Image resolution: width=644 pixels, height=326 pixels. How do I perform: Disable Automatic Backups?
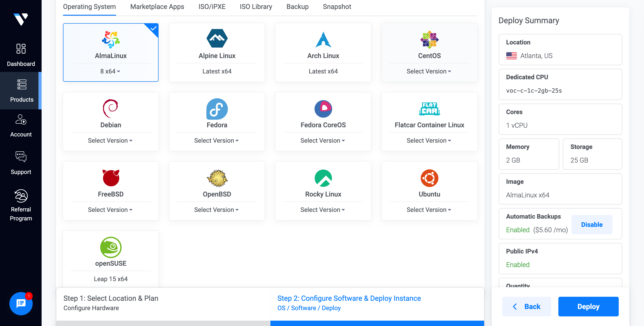tap(592, 224)
